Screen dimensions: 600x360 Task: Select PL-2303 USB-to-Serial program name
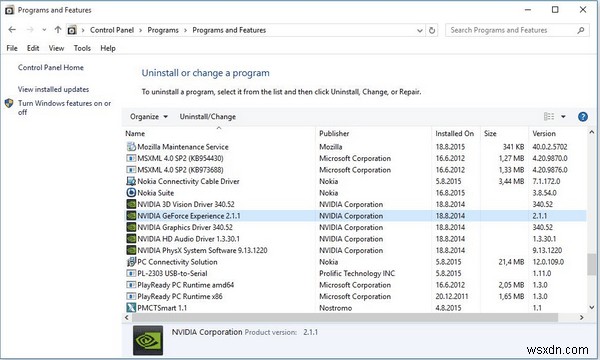pyautogui.click(x=172, y=274)
